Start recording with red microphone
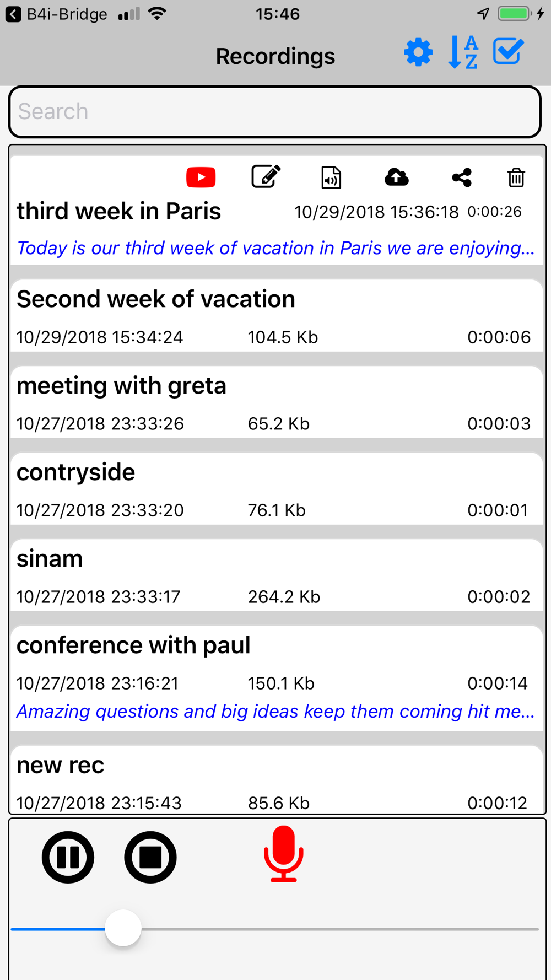This screenshot has height=980, width=551. point(283,854)
